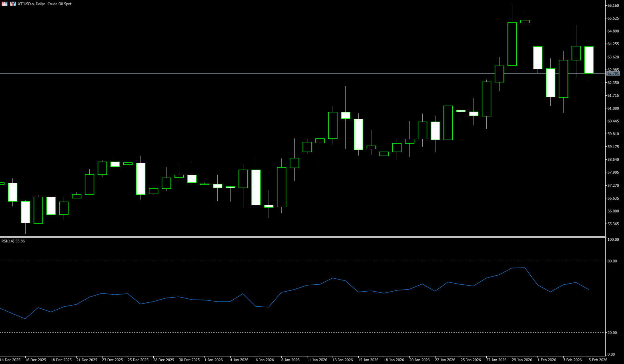
Task: Select the RSI(14) 55.86 indicator label
Action: 13,241
